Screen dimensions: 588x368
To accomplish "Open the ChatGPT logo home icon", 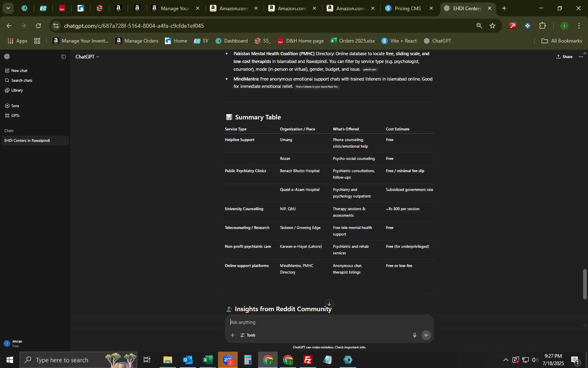I will tap(7, 57).
